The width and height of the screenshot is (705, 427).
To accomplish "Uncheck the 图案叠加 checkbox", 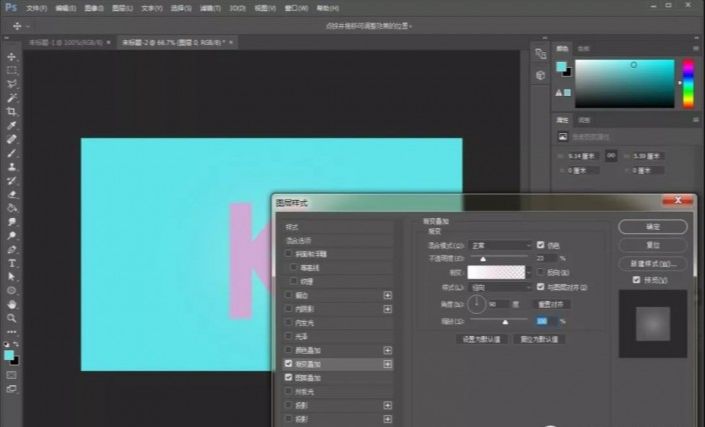I will pos(289,378).
